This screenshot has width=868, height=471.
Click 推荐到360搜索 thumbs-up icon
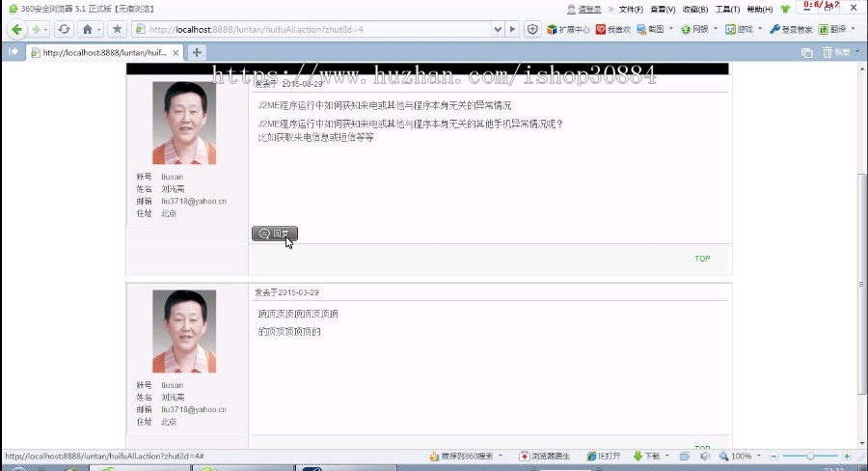coord(435,456)
